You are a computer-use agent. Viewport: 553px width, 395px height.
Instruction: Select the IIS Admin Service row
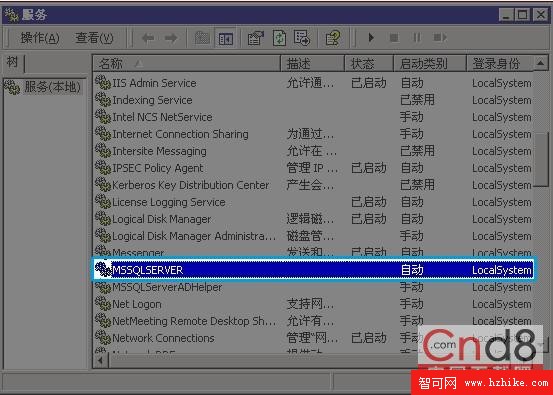(x=313, y=83)
